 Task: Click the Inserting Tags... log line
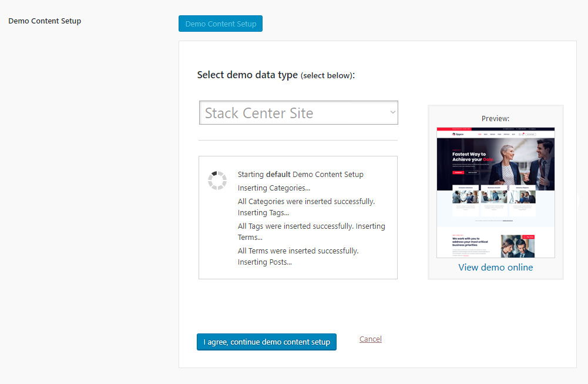[x=263, y=213]
